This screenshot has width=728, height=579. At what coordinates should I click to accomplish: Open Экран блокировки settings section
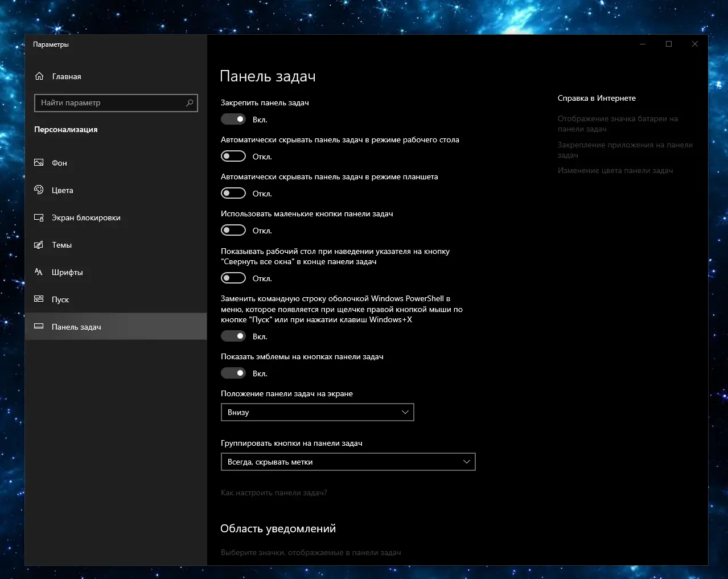(86, 217)
